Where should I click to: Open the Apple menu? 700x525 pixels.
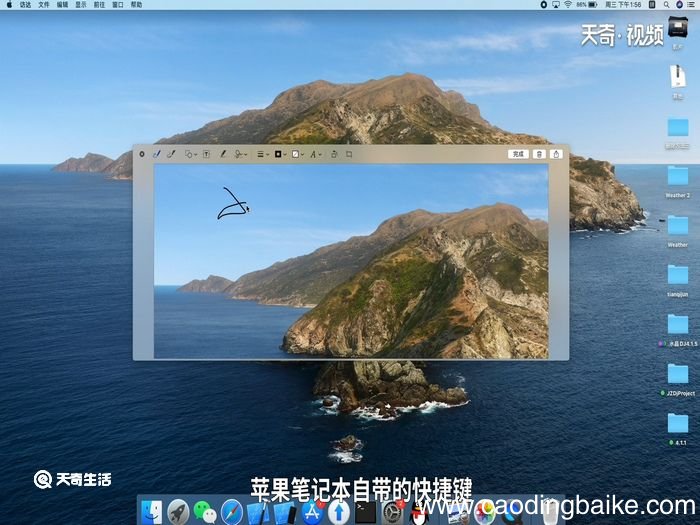point(9,4)
